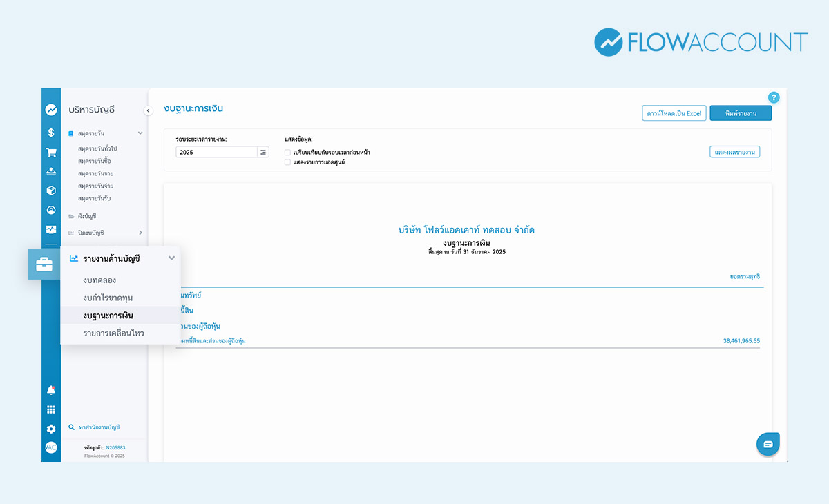
Task: Click the help question mark icon
Action: pos(774,97)
